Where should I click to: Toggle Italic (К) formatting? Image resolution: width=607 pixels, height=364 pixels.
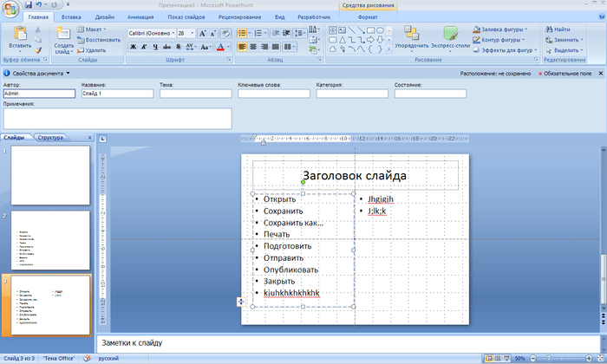145,47
